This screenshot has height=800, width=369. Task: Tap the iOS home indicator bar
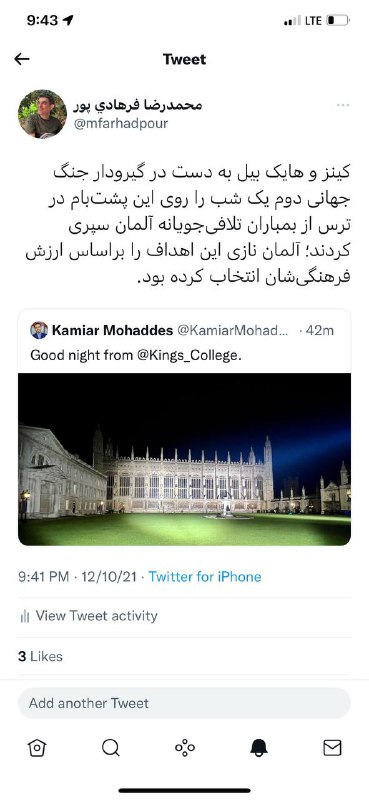[x=184, y=791]
